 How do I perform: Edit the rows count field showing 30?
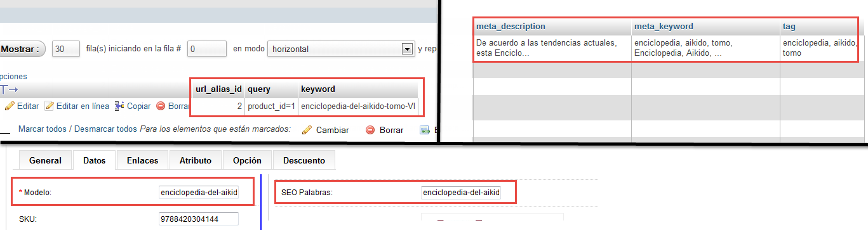[66, 49]
